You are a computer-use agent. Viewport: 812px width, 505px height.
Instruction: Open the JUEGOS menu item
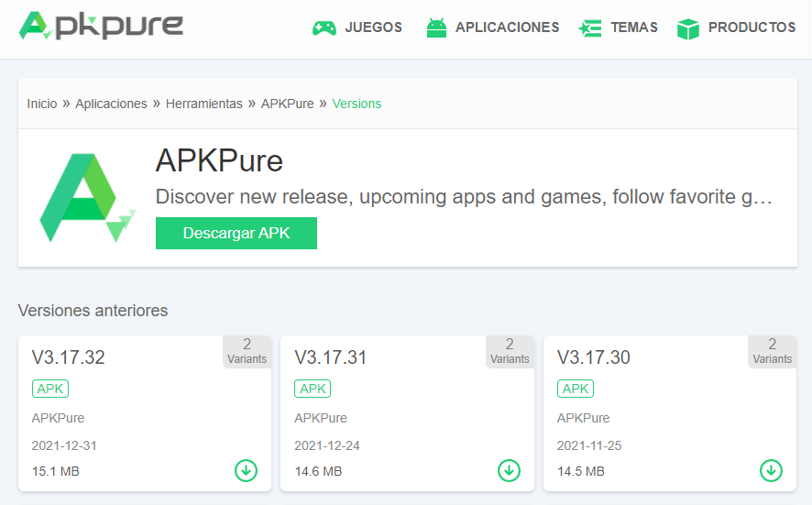[x=373, y=27]
